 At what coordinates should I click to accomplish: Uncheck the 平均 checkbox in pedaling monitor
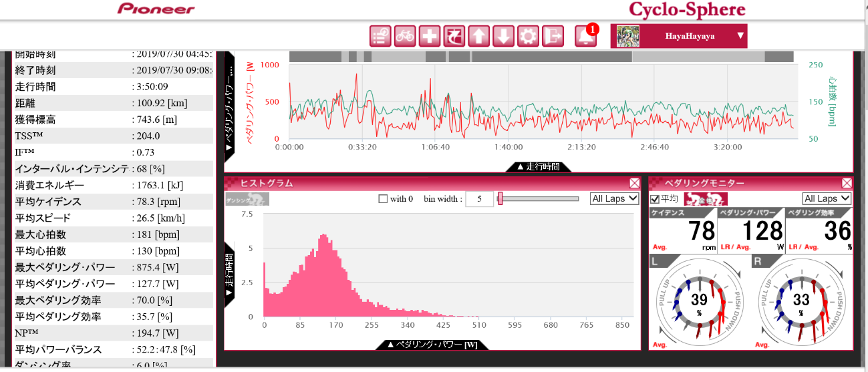pyautogui.click(x=655, y=199)
